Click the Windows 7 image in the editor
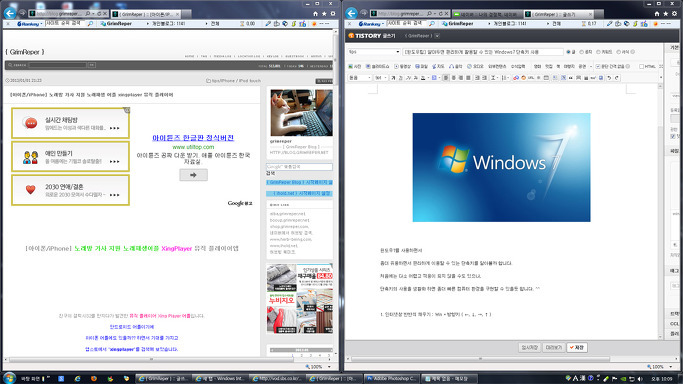This screenshot has width=683, height=384. (501, 167)
